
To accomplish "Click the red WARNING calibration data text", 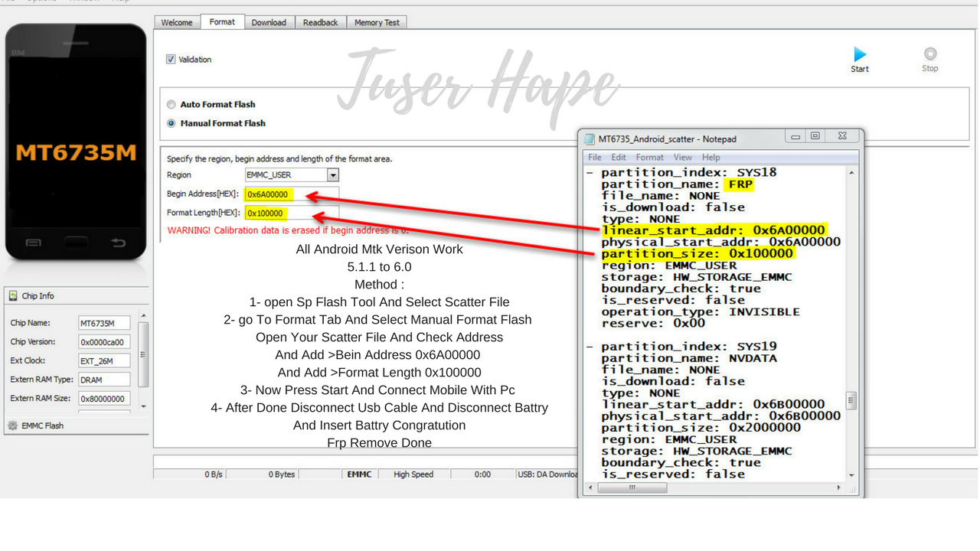I will pyautogui.click(x=288, y=230).
